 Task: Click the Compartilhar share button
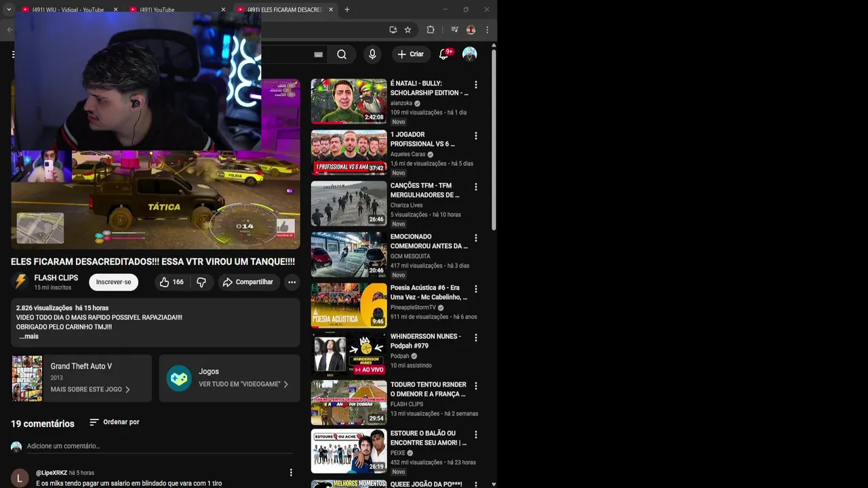(x=248, y=282)
